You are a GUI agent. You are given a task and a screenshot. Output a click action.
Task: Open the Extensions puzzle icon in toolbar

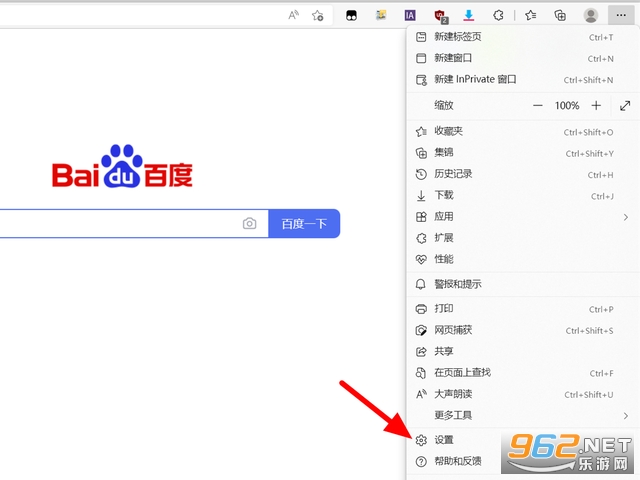498,16
